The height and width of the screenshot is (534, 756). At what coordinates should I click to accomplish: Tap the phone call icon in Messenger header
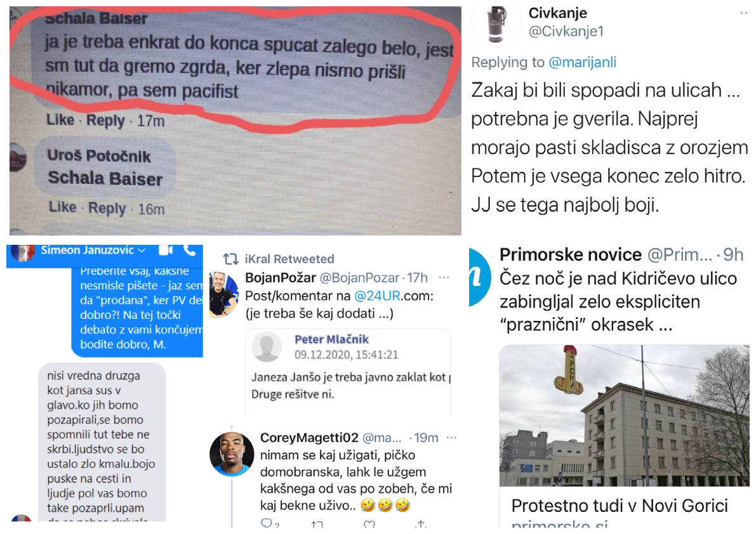tap(190, 250)
